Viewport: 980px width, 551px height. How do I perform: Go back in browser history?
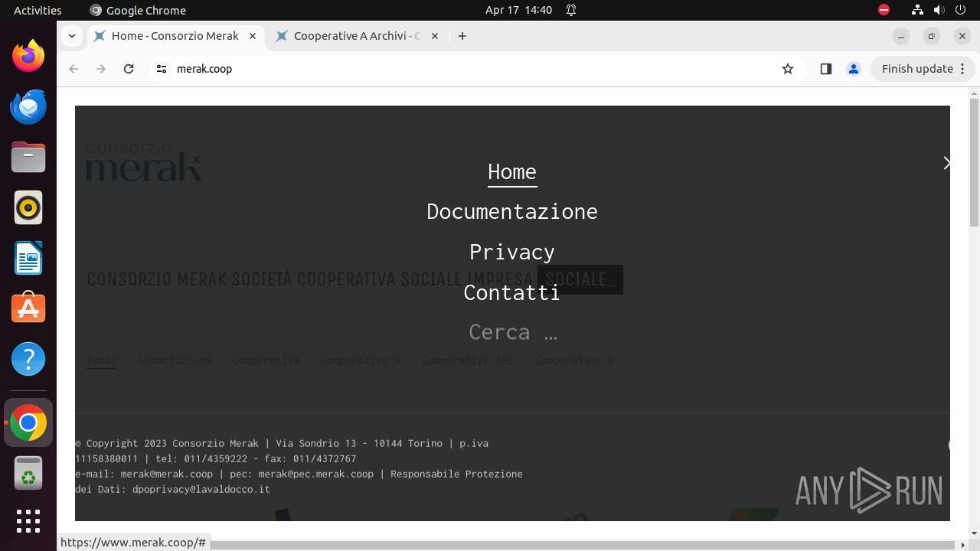(73, 69)
